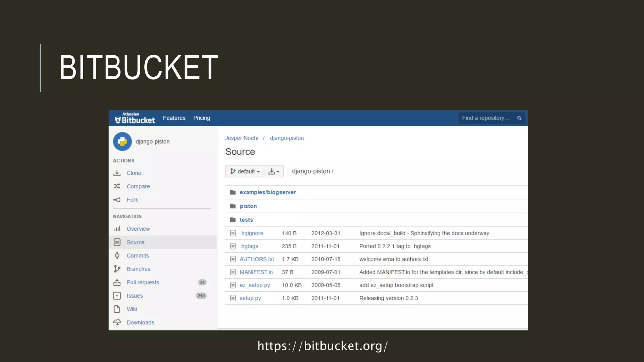The width and height of the screenshot is (644, 362).
Task: Open the piston folder
Action: (x=248, y=206)
